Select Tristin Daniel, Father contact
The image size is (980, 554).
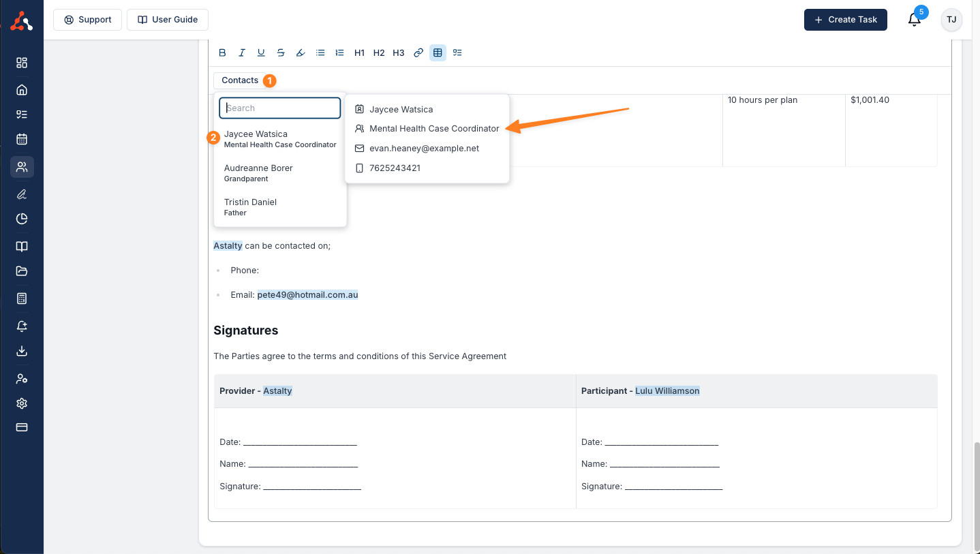(280, 207)
